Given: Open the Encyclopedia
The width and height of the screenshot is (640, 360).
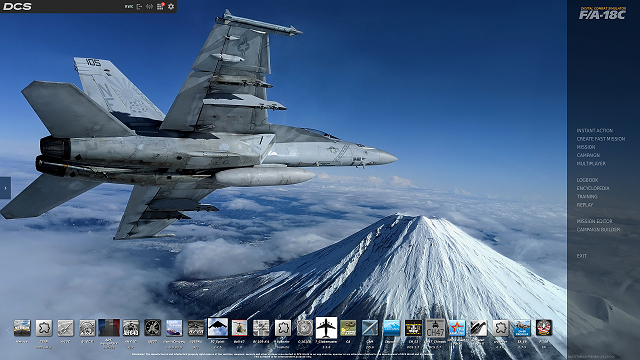Looking at the screenshot, I should pos(593,188).
